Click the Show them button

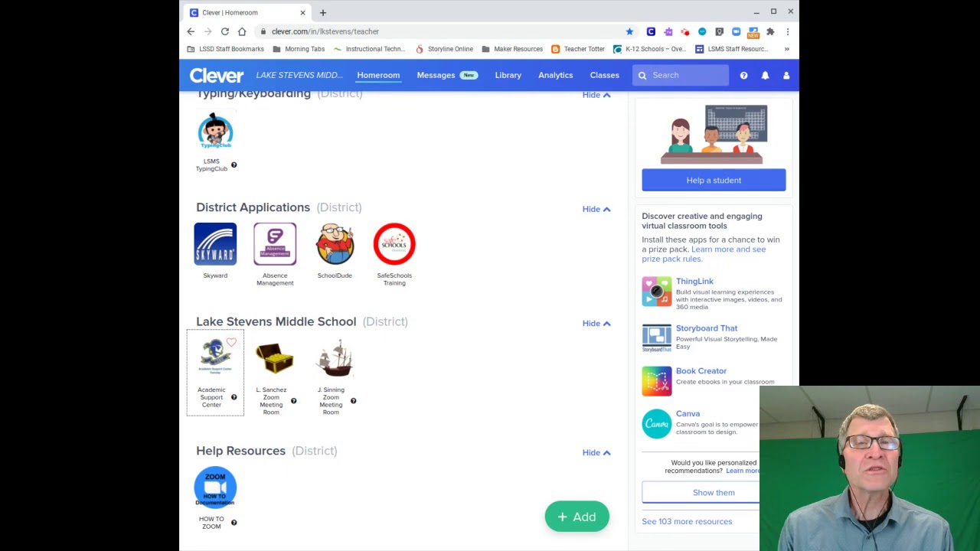point(714,493)
